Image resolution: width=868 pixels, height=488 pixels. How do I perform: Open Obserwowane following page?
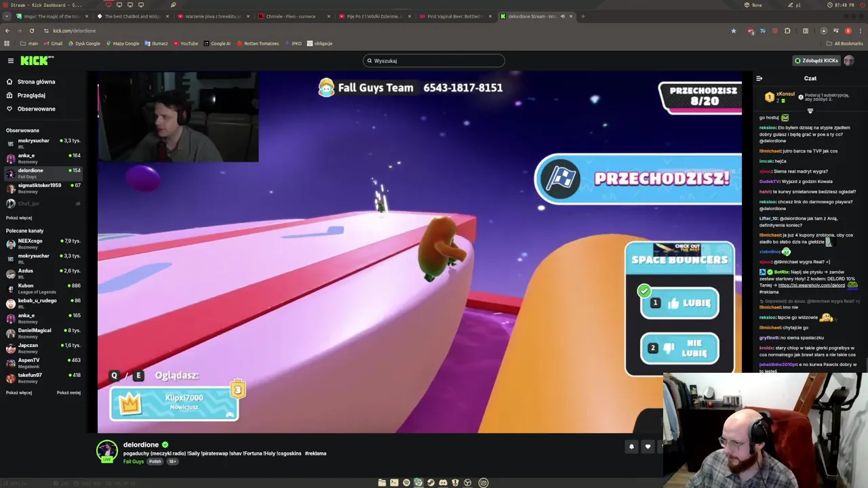click(31, 109)
